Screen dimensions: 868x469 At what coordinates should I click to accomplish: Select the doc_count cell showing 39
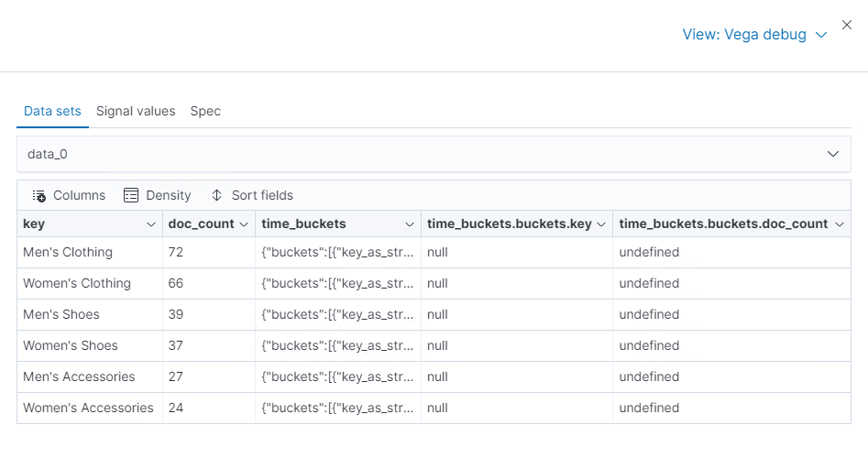point(176,314)
